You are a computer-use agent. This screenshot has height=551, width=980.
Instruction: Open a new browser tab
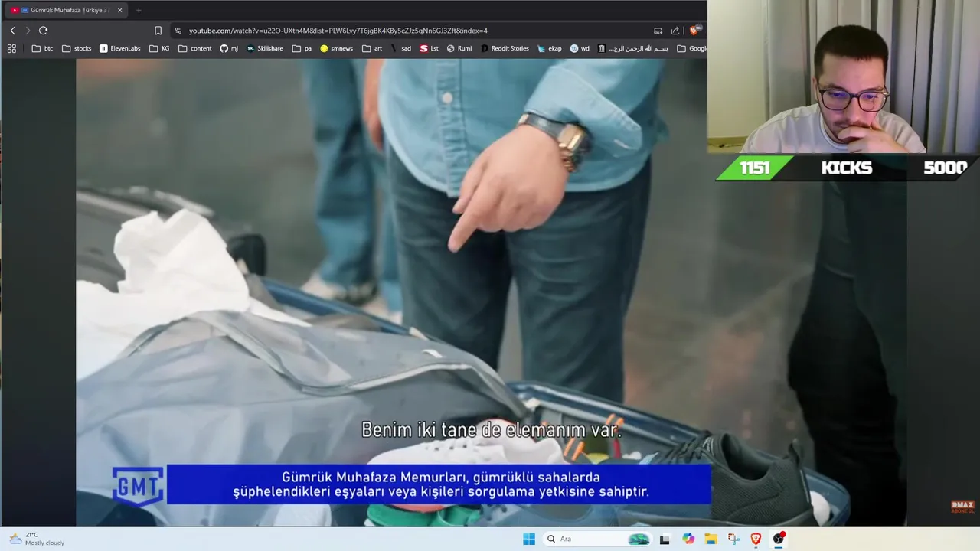point(139,10)
